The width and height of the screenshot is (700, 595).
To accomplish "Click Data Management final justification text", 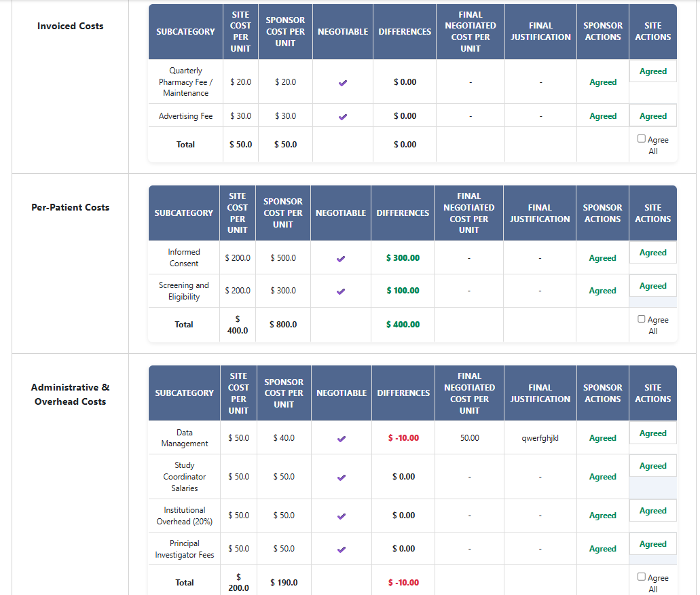I will click(x=540, y=438).
